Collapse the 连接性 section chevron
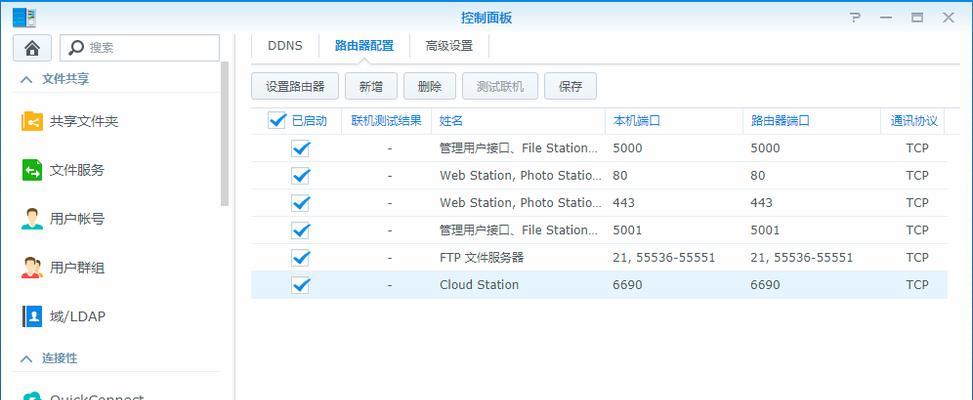Image resolution: width=973 pixels, height=400 pixels. coord(26,358)
